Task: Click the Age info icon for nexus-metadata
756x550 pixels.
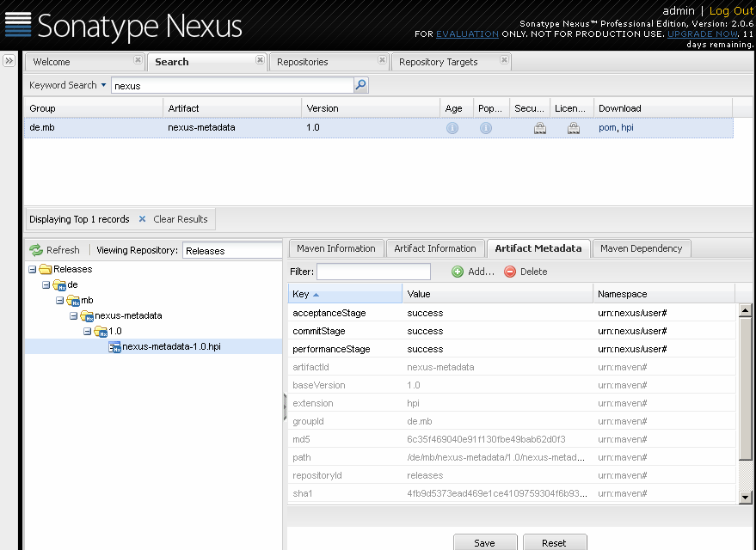Action: click(x=452, y=128)
